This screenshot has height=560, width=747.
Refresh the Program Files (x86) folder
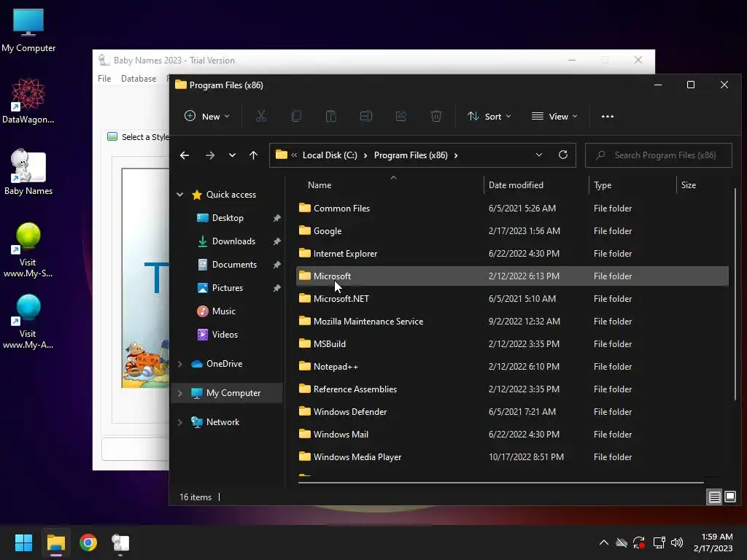tap(563, 155)
